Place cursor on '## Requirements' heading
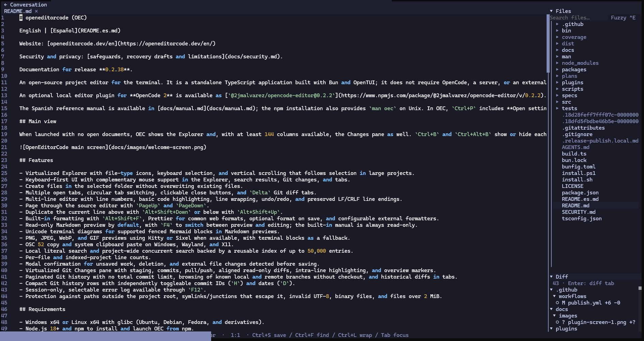644x341 pixels. tap(42, 309)
